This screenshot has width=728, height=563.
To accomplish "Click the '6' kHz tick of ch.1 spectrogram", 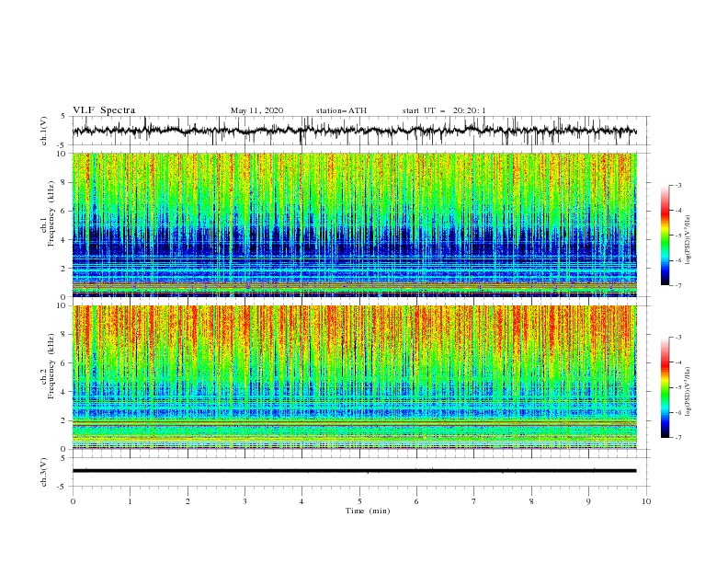I will [x=63, y=211].
